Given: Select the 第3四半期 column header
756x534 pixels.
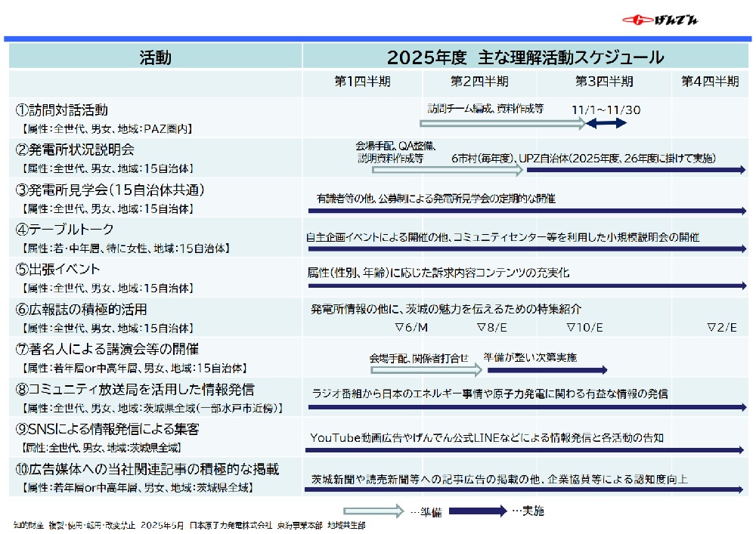Looking at the screenshot, I should [604, 82].
